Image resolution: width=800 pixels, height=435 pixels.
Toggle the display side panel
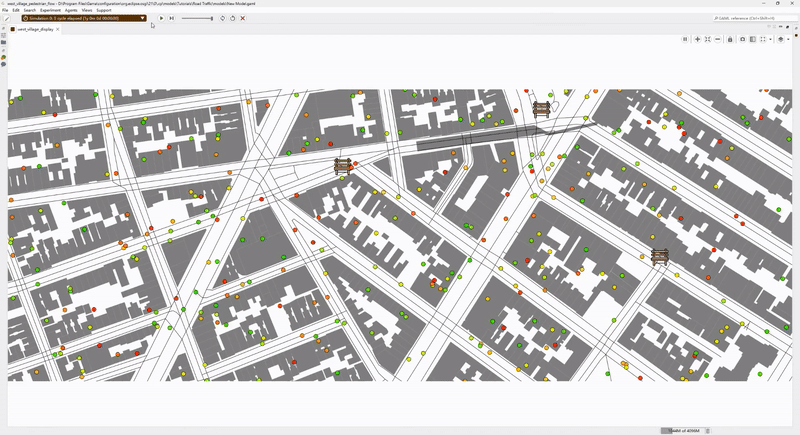(752, 39)
